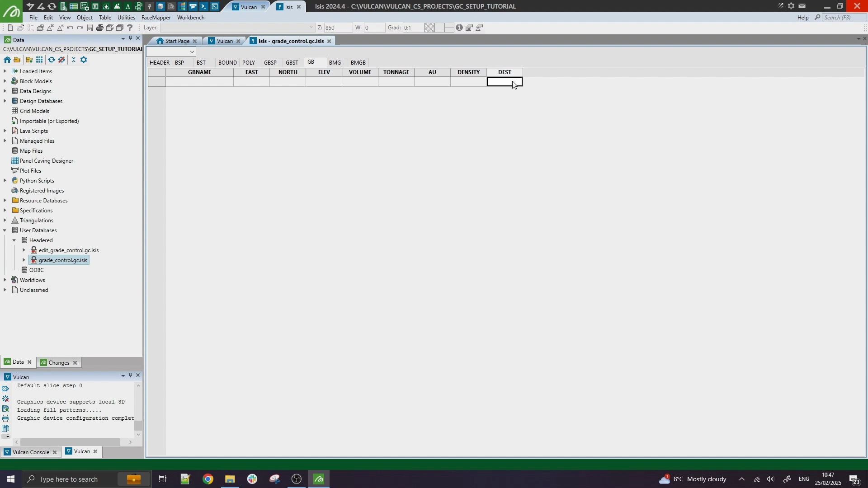Open the Data explorer settings gear
The image size is (868, 488).
(x=84, y=60)
